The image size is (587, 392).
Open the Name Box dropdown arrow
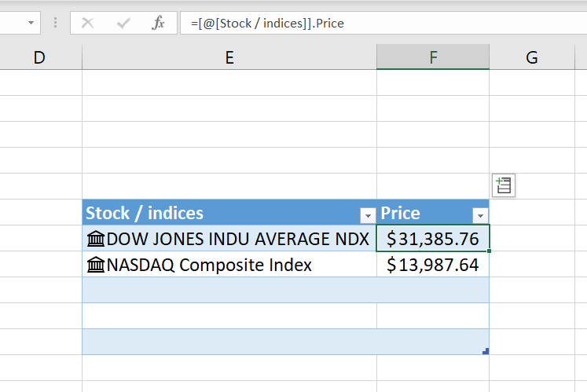(x=31, y=23)
